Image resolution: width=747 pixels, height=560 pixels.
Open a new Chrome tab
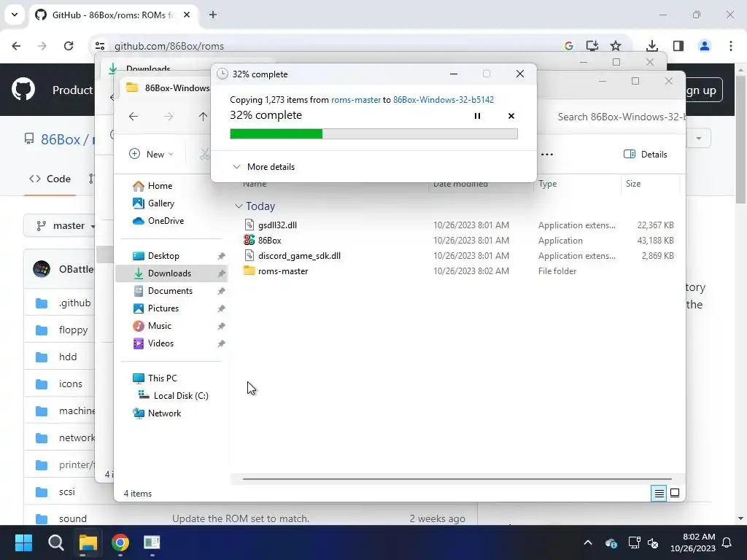click(213, 15)
